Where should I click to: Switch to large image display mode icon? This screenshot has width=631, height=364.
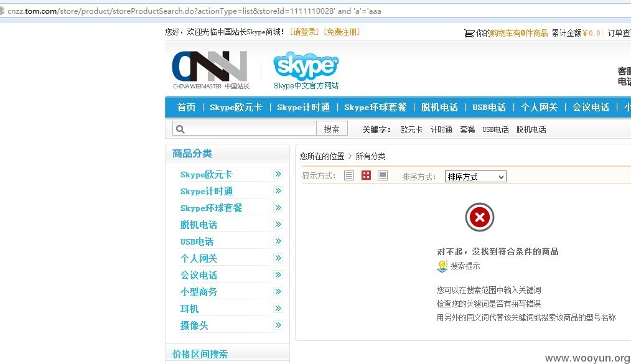383,175
